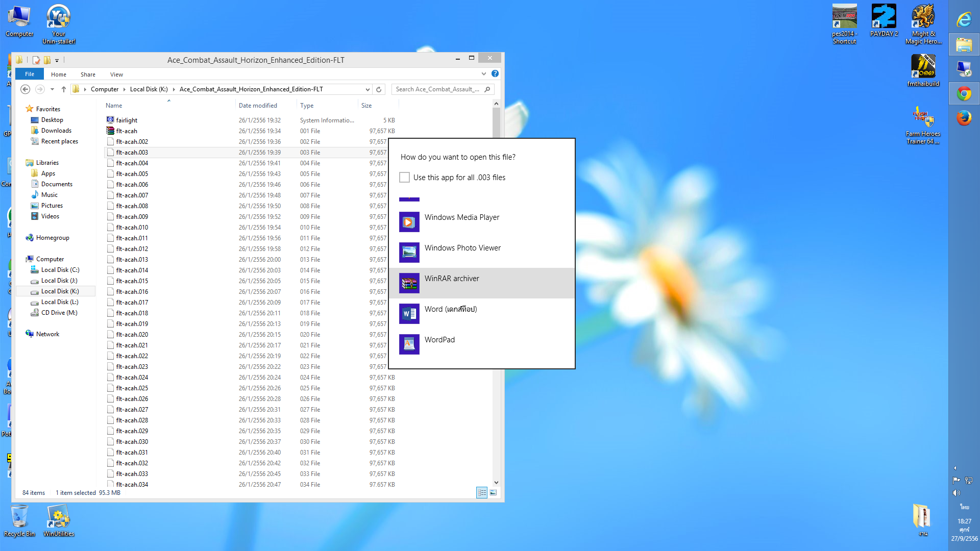The height and width of the screenshot is (551, 980).
Task: Expand the ribbon with chevron
Action: point(483,74)
